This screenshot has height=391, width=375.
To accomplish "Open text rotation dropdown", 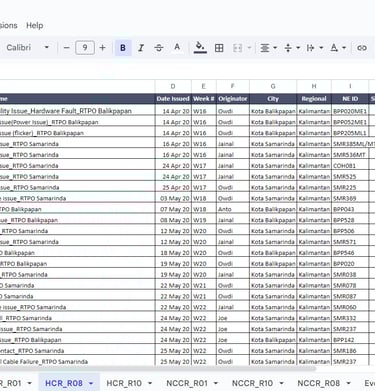I will pos(338,48).
